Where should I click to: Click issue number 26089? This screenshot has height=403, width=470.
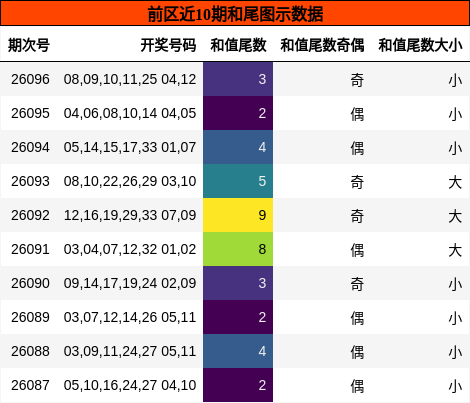tap(30, 317)
